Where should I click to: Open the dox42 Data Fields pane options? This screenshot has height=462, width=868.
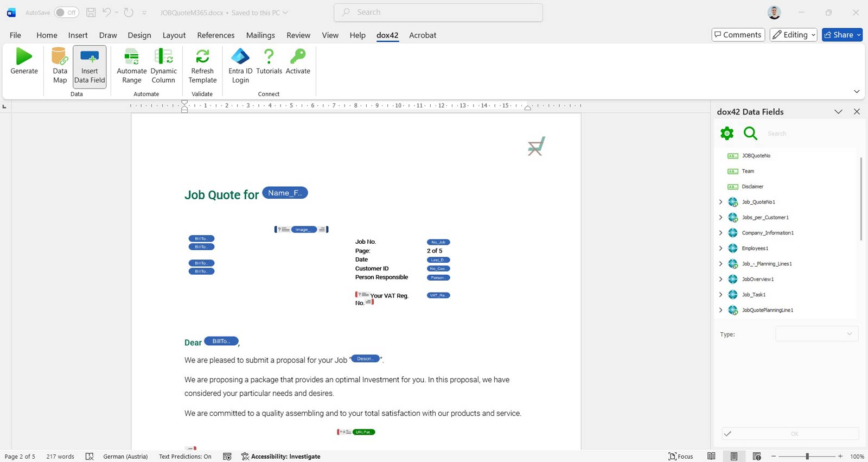click(838, 112)
